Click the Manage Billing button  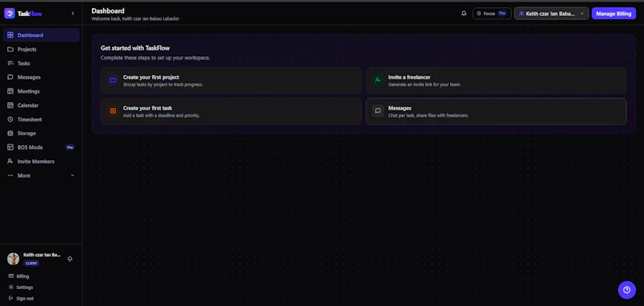613,14
